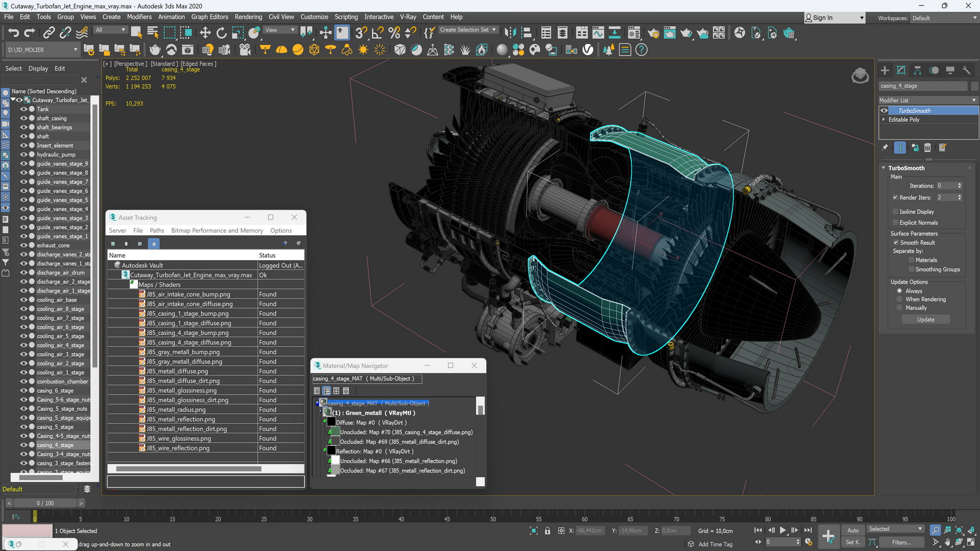Open the Rendering menu

tap(248, 17)
